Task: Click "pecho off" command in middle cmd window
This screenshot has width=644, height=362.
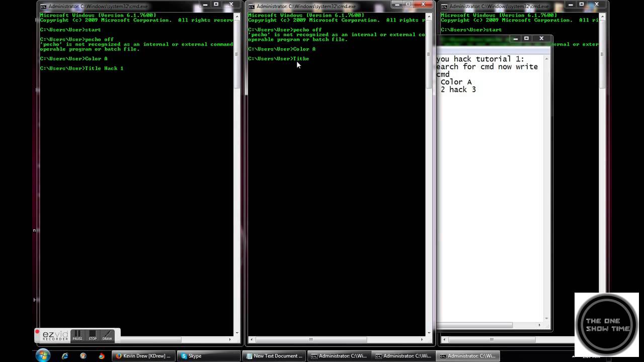Action: 307,30
